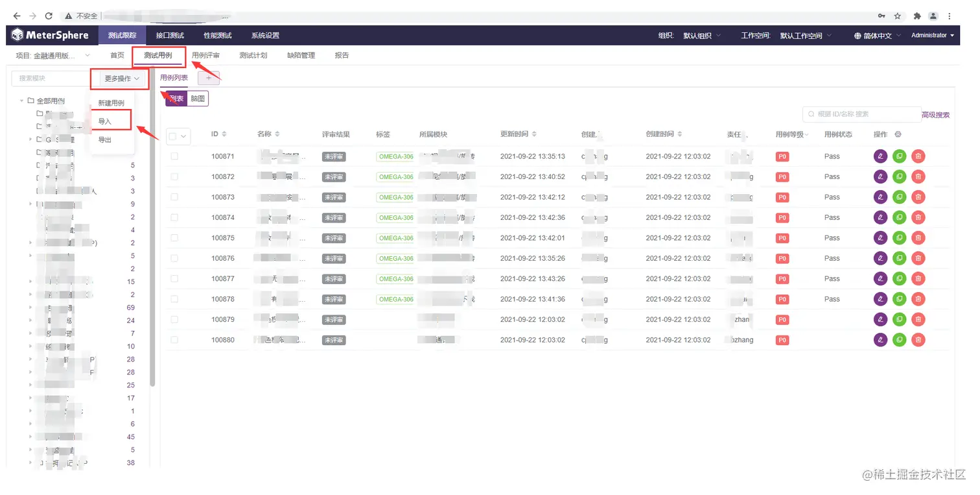
Task: Select checkbox for row 100876
Action: [174, 258]
